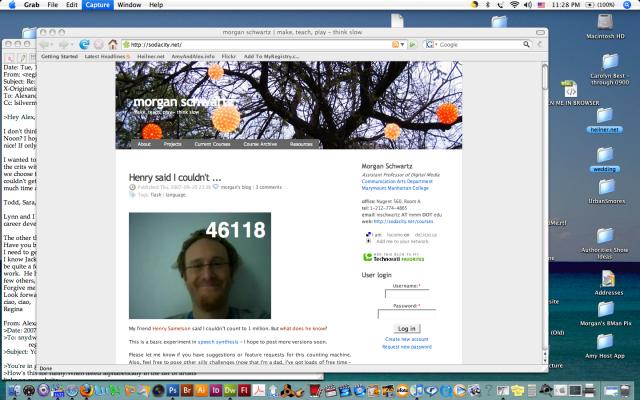This screenshot has width=640, height=400.
Task: Click the green Go arrow beside address bar
Action: (413, 44)
